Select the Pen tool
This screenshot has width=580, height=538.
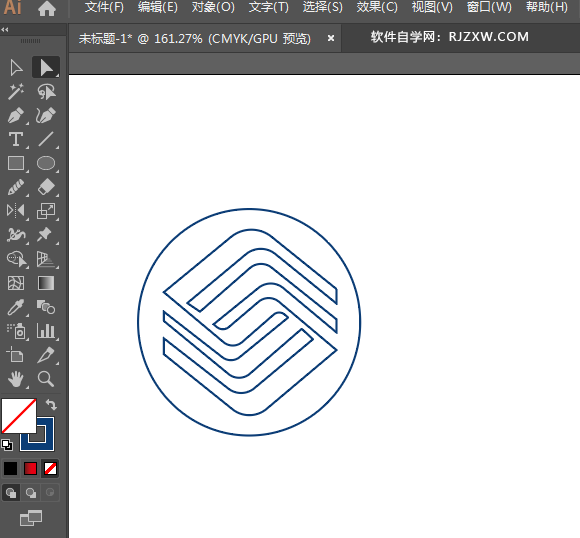[x=16, y=116]
